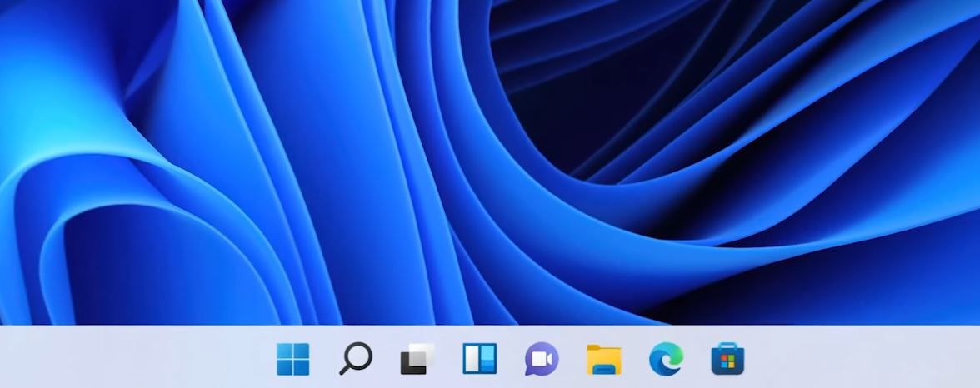Open Task View on the taskbar
Image resolution: width=980 pixels, height=388 pixels.
[x=417, y=359]
